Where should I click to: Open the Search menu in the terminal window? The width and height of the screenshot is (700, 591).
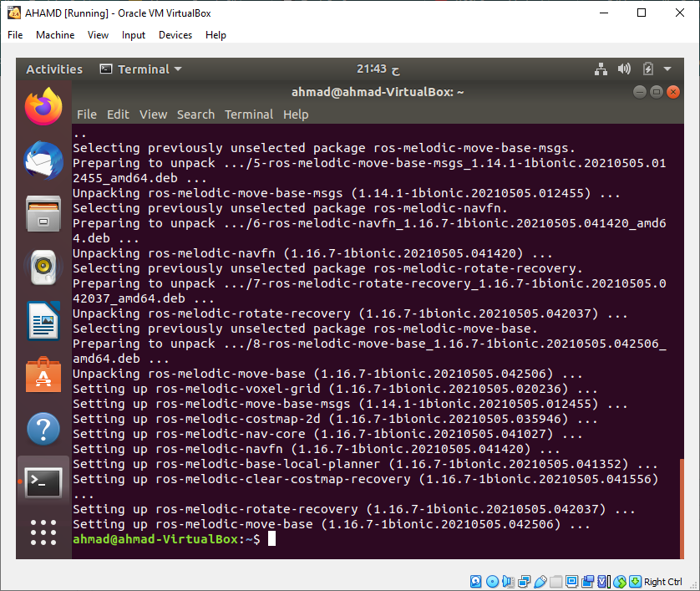tap(195, 115)
